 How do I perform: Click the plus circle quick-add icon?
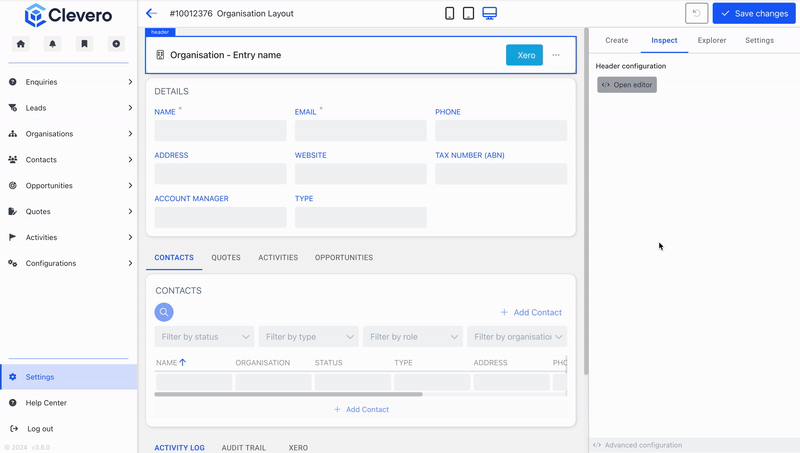point(116,44)
